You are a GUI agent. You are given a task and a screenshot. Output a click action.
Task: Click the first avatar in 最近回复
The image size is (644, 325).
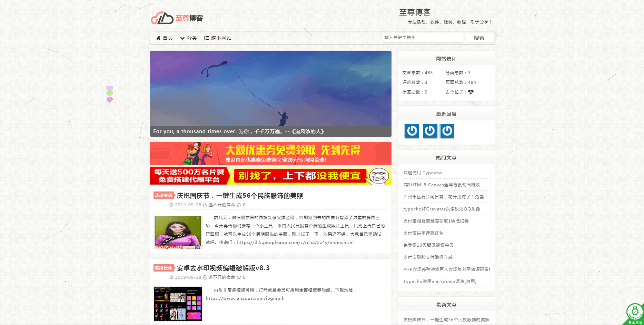pos(412,131)
